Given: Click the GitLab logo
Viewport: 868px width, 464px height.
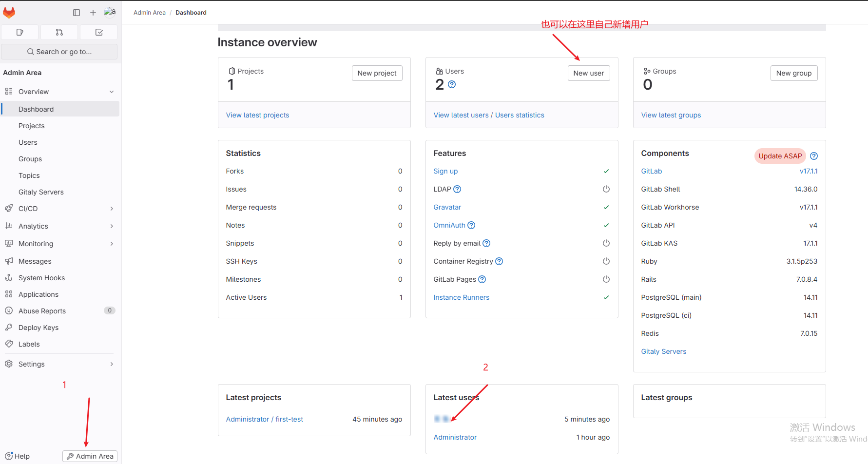Looking at the screenshot, I should [x=9, y=12].
